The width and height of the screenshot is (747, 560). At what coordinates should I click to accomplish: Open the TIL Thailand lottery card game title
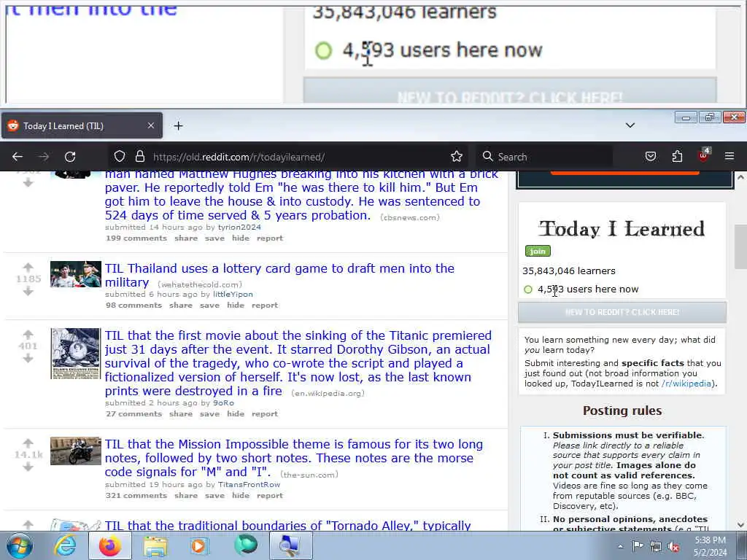[279, 275]
